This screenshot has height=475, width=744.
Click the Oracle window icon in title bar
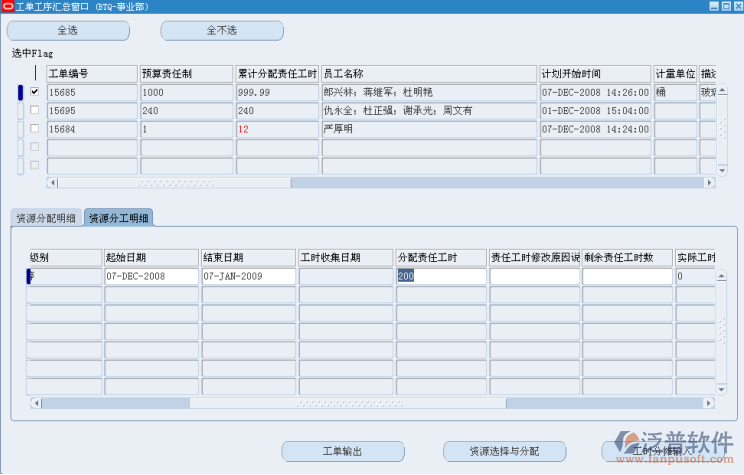[7, 7]
